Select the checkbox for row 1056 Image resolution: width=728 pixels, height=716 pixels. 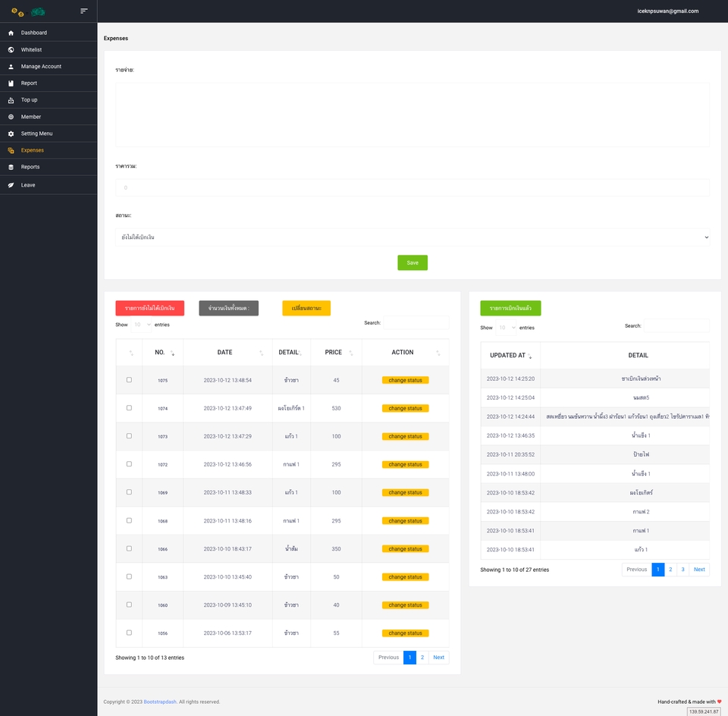[x=129, y=633]
